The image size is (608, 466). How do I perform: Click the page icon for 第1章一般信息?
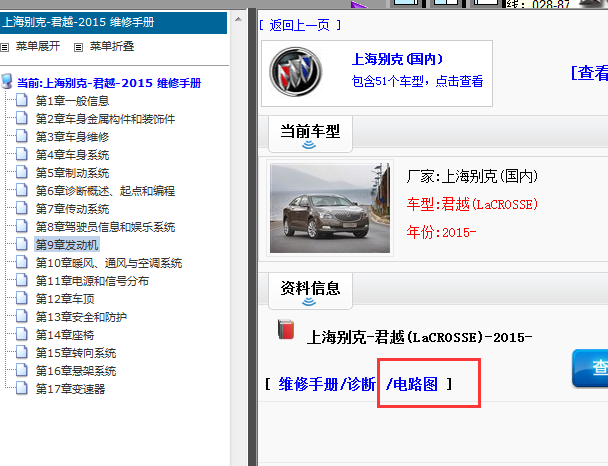coord(22,100)
